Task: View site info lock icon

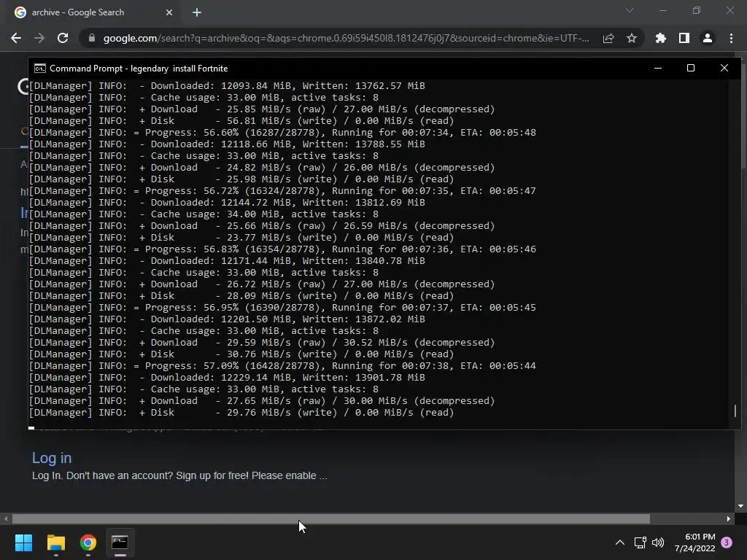Action: (x=92, y=38)
